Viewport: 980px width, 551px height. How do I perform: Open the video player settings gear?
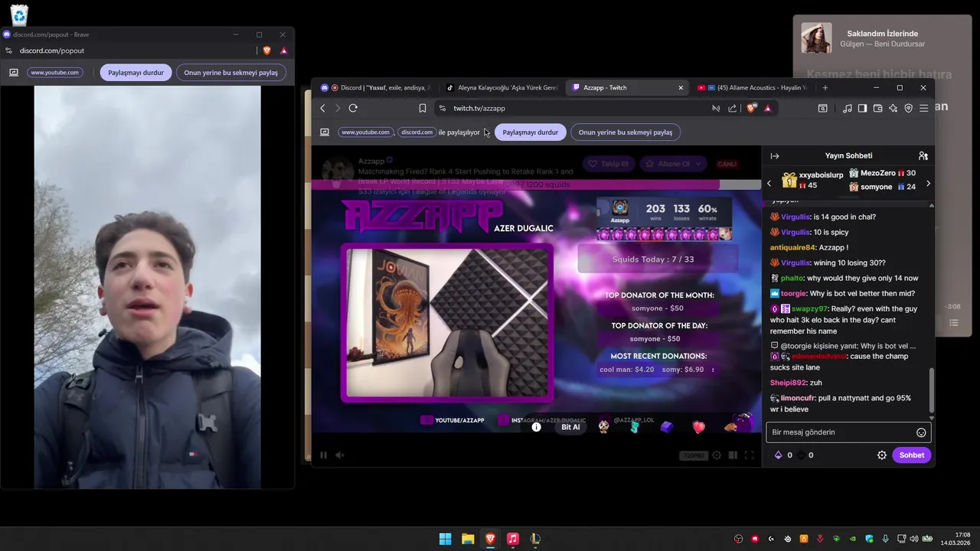tap(717, 455)
